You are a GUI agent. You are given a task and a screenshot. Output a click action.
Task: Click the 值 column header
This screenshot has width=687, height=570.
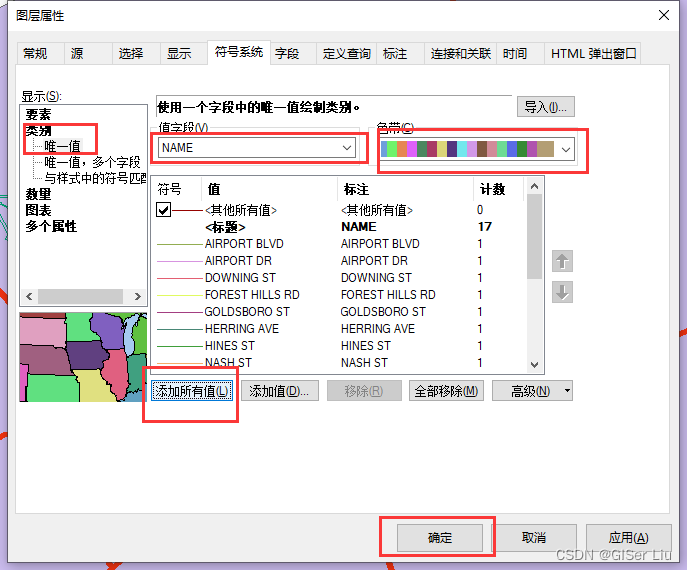tap(269, 189)
